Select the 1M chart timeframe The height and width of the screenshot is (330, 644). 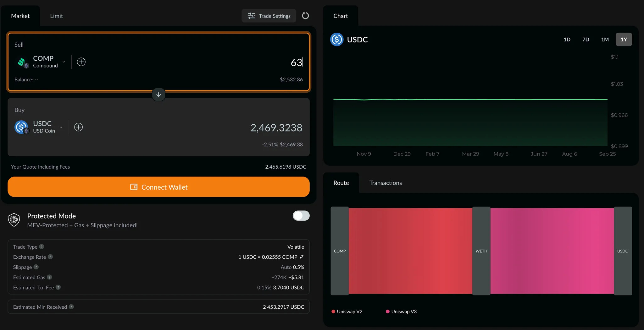[605, 40]
